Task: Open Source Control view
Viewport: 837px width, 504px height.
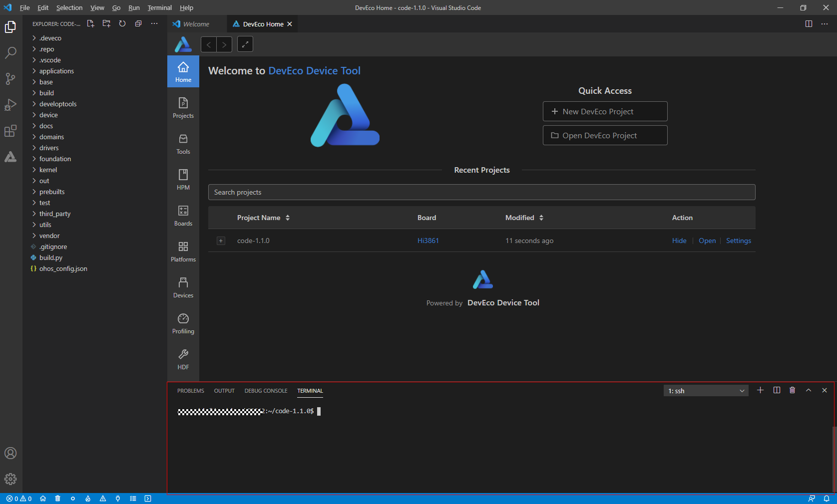Action: coord(10,79)
